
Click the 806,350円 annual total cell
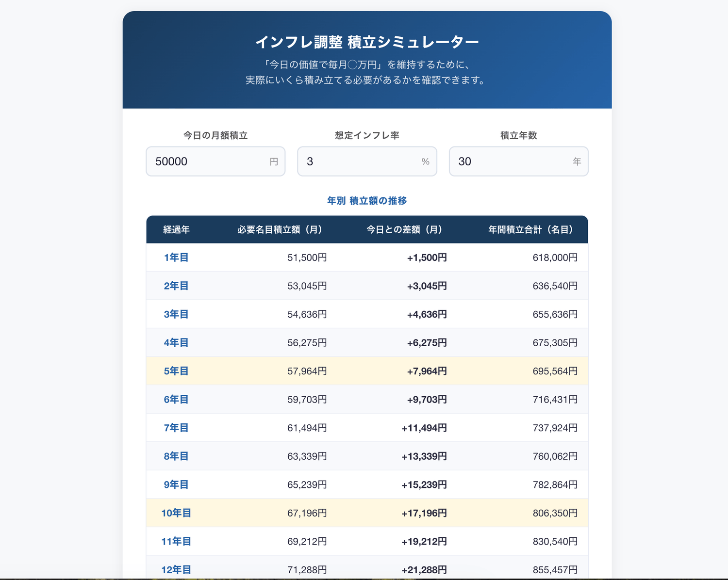(555, 513)
